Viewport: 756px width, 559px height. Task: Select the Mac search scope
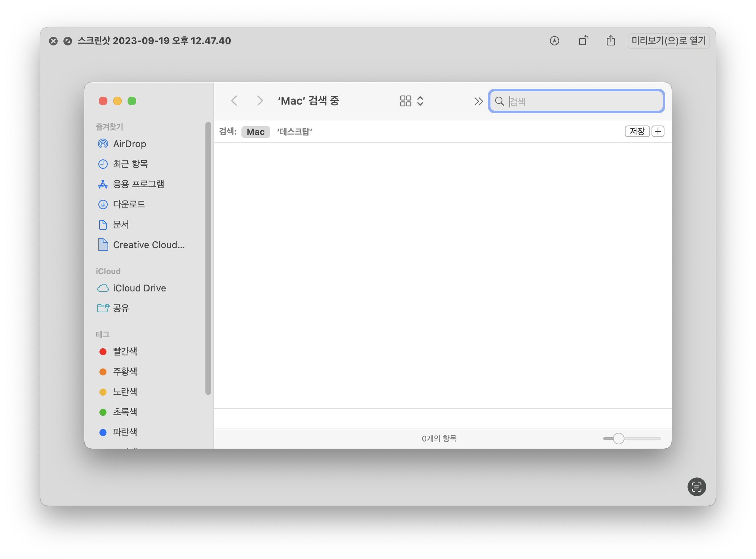[x=255, y=132]
